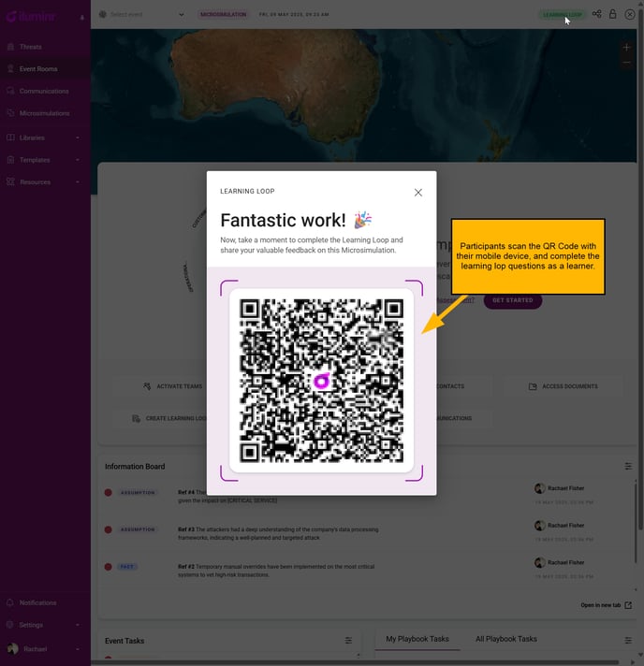Click the QR code image

pyautogui.click(x=321, y=381)
